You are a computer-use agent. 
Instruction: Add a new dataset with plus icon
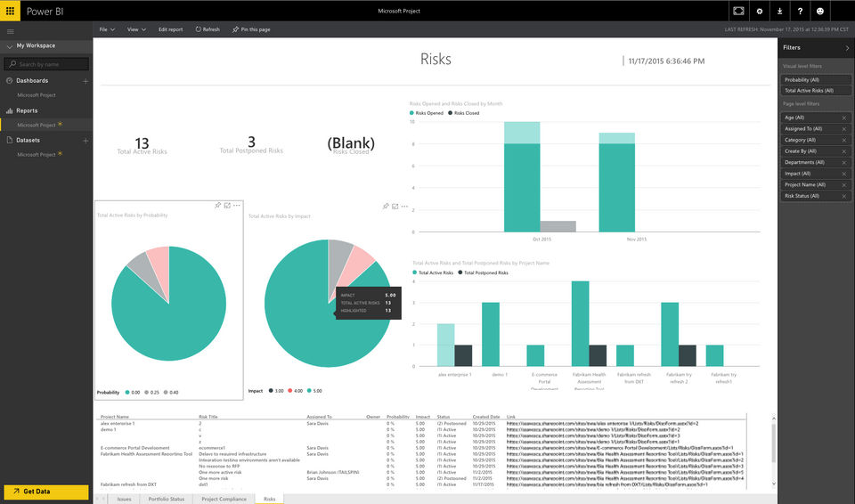[x=85, y=141]
